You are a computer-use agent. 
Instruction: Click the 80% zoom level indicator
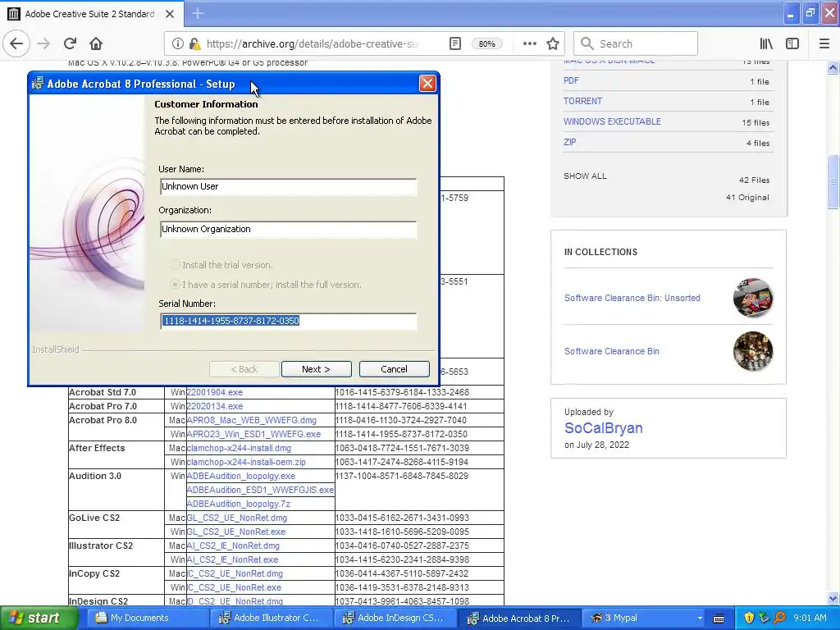pyautogui.click(x=486, y=44)
